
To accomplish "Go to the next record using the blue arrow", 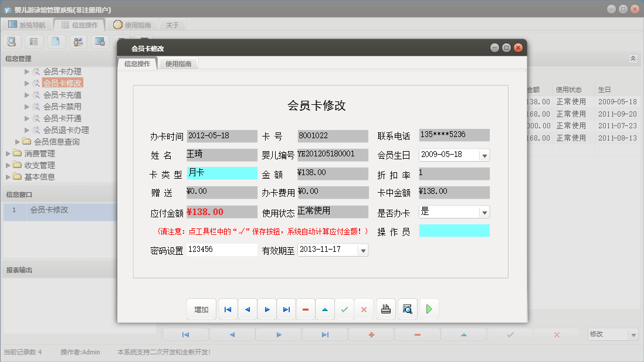I will click(x=267, y=309).
